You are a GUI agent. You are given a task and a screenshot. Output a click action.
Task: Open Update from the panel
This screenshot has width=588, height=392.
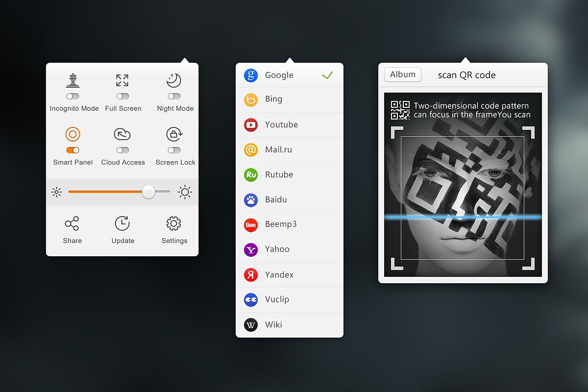[122, 224]
